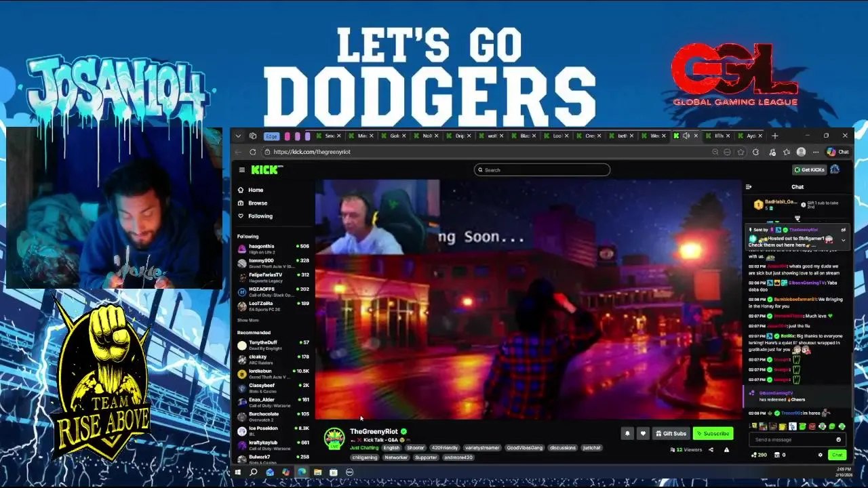Screen dimensions: 868x488
Task: Click the 420Friendly tag
Action: pos(445,448)
